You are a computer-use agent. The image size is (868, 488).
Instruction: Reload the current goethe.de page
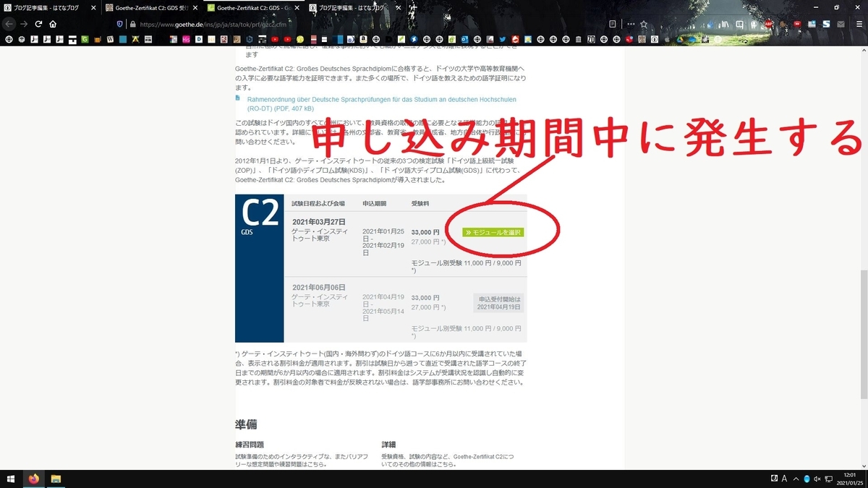pos(38,24)
